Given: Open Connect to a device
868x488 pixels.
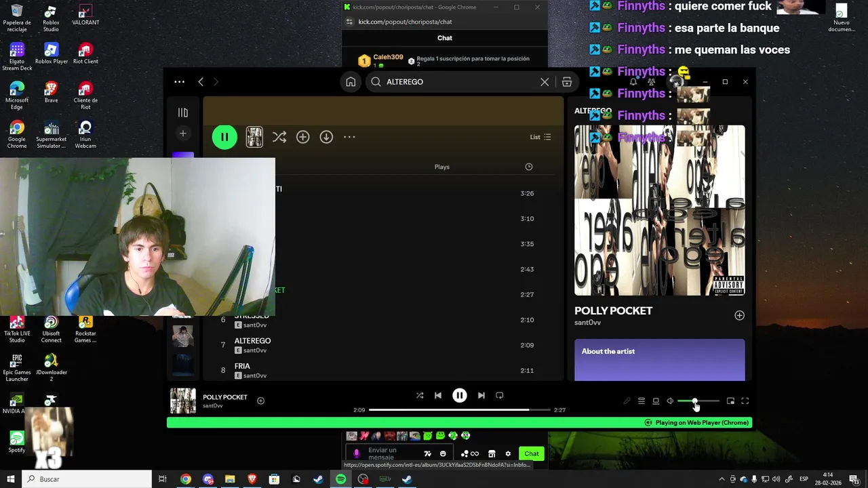Looking at the screenshot, I should click(x=656, y=401).
